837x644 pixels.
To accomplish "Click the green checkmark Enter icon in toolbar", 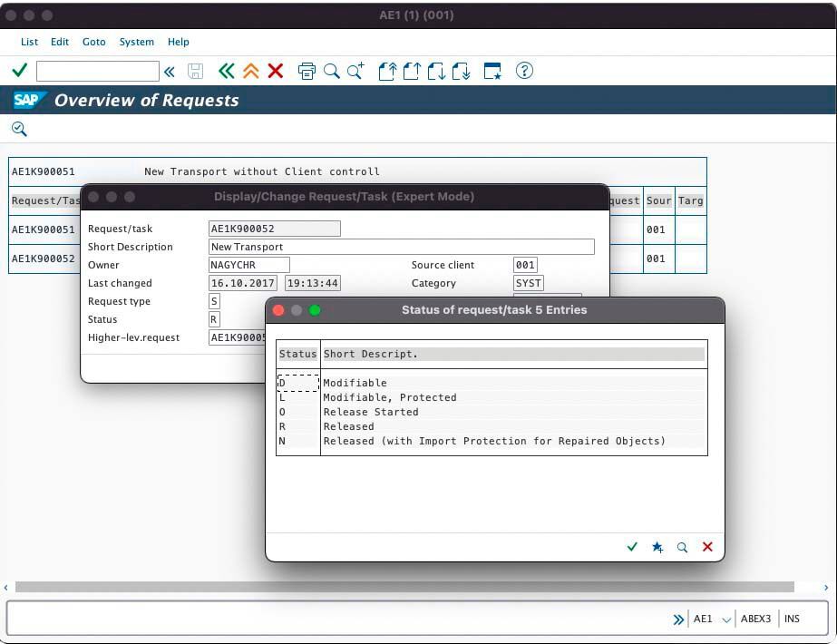I will [19, 71].
